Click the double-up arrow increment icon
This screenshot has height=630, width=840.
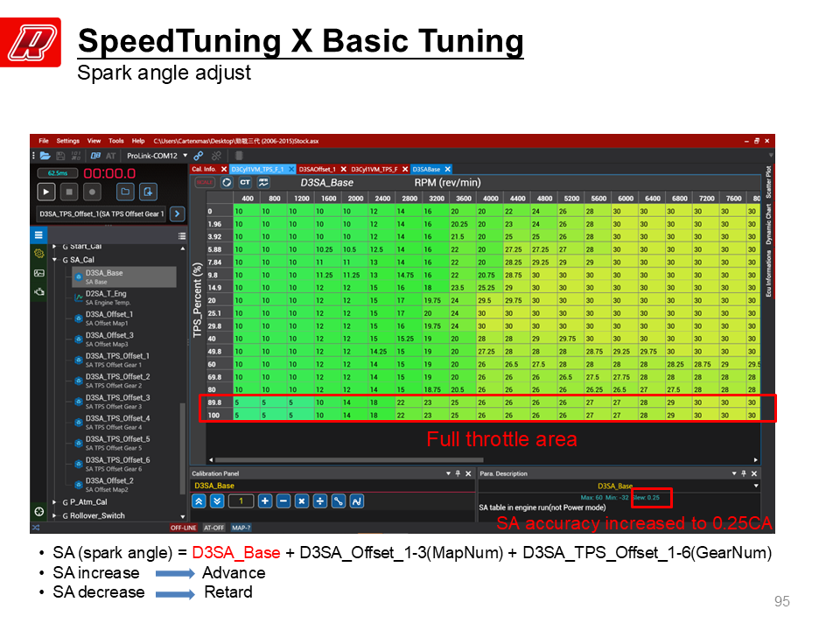point(199,501)
